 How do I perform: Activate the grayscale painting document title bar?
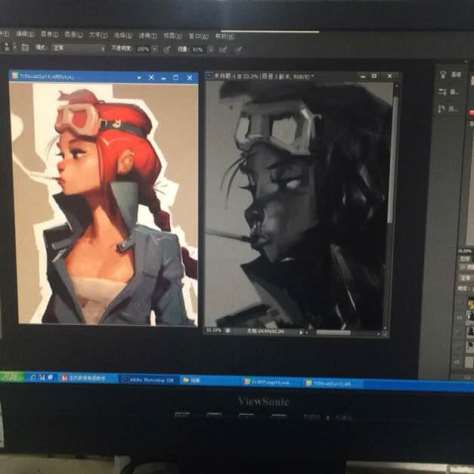tap(302, 76)
